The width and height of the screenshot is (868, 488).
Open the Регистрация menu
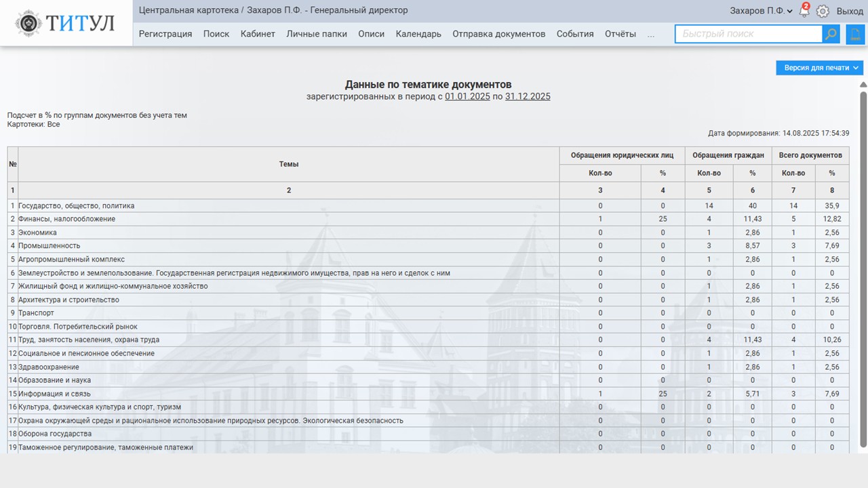pyautogui.click(x=165, y=34)
